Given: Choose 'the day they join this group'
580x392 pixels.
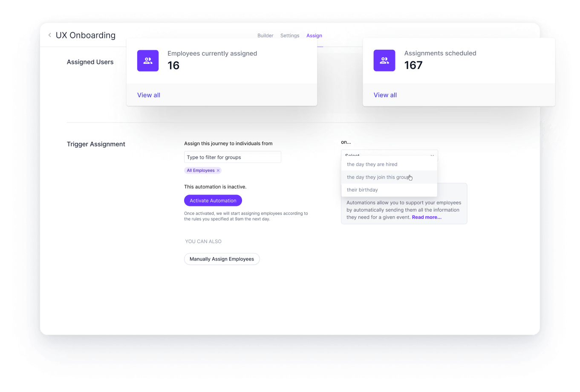Looking at the screenshot, I should coord(378,177).
